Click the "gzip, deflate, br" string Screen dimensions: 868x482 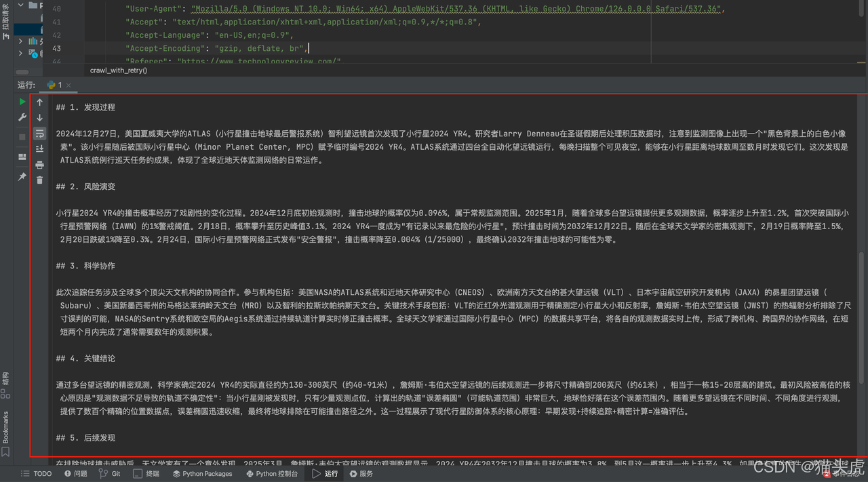tap(259, 48)
